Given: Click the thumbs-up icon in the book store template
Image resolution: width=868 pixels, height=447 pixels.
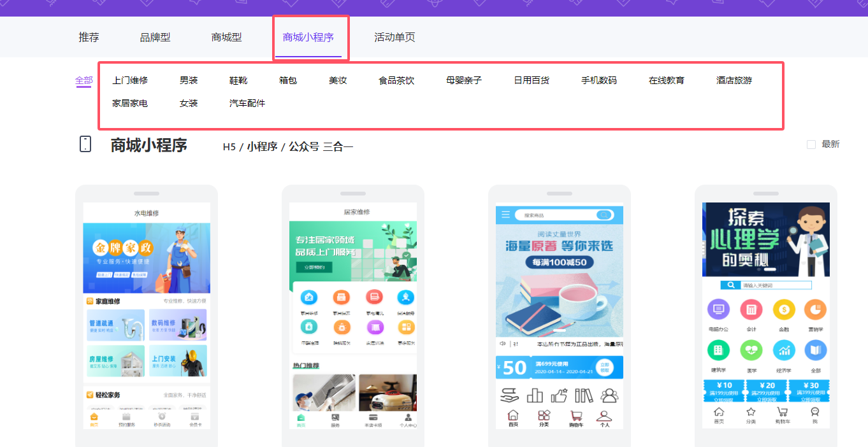Looking at the screenshot, I should click(x=559, y=395).
